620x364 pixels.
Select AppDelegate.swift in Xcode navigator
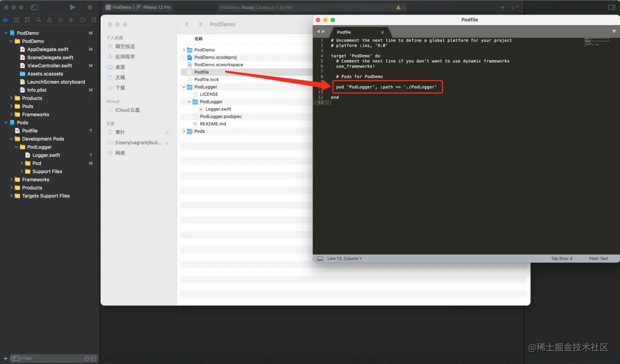click(47, 49)
